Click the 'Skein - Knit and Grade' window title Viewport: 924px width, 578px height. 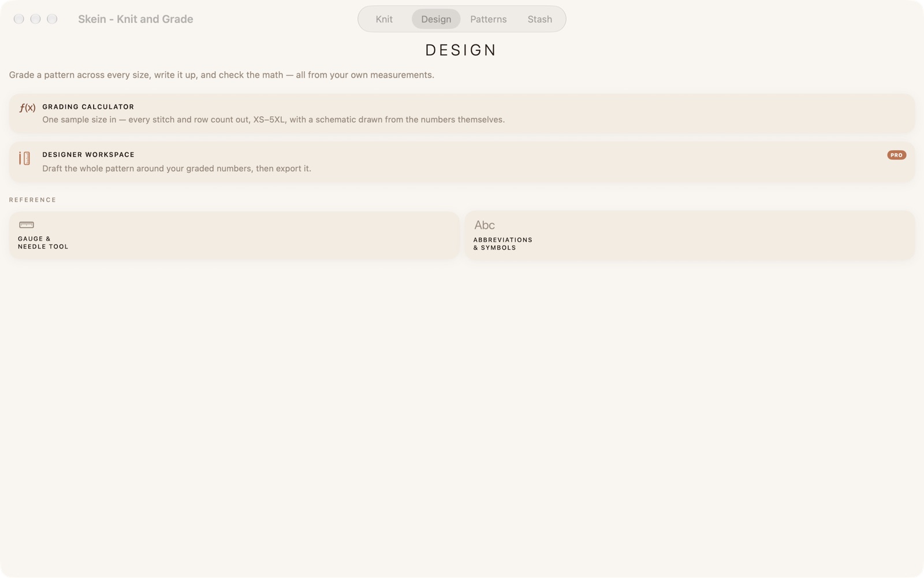(x=136, y=19)
